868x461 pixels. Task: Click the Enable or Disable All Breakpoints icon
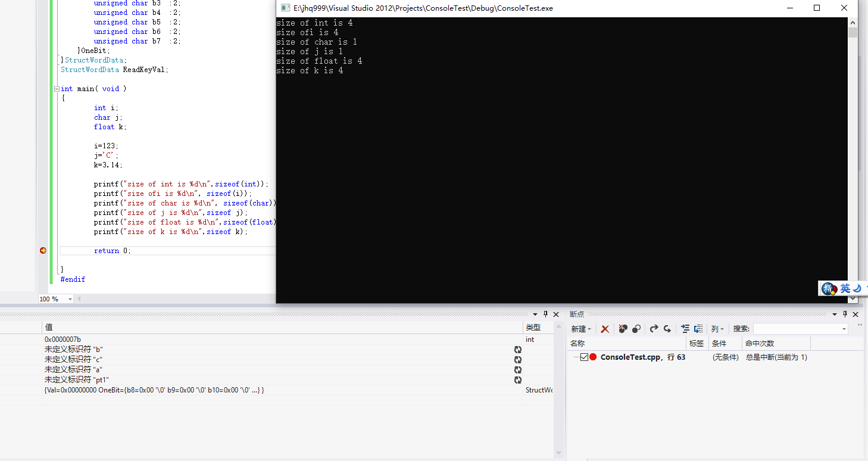636,329
